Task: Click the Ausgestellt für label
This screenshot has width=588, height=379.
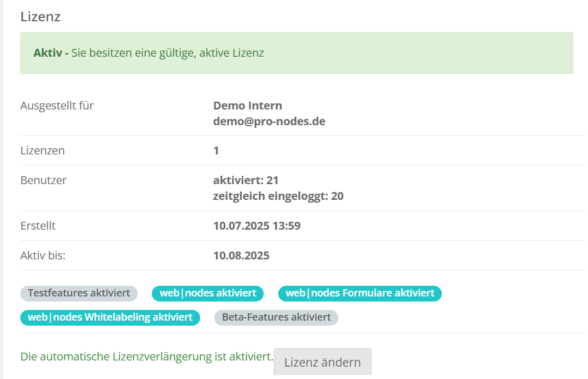Action: [57, 106]
